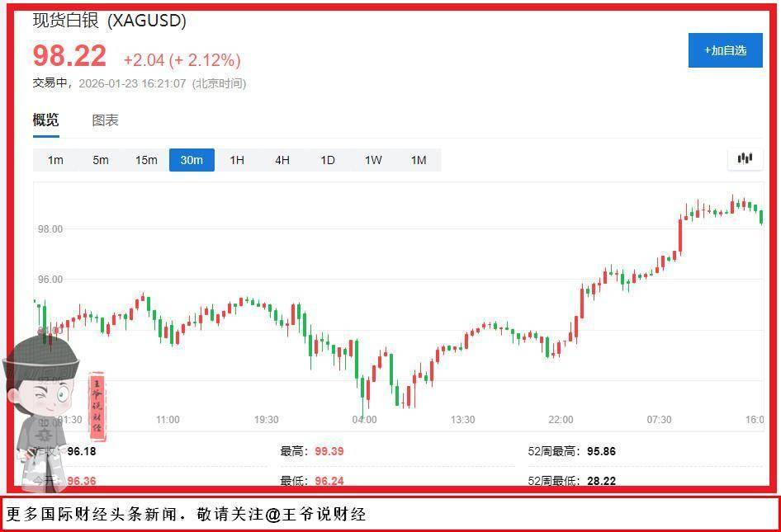Click the 现货白银 (XAGUSD) title
This screenshot has height=532, width=781.
(x=109, y=21)
